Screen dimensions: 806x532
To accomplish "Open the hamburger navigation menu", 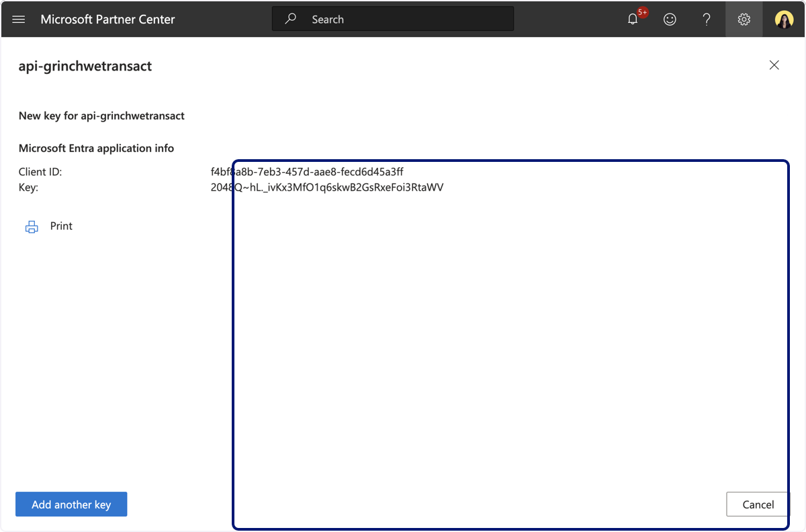I will coord(19,19).
